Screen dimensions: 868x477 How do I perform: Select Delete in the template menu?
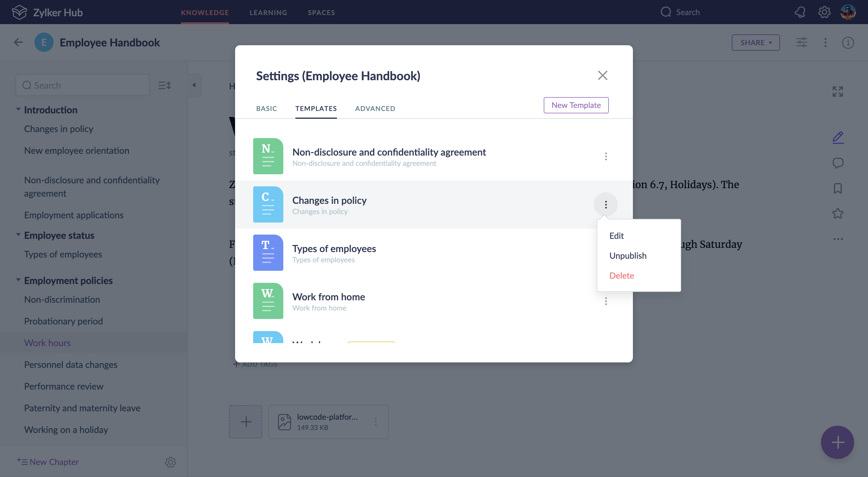(x=622, y=275)
